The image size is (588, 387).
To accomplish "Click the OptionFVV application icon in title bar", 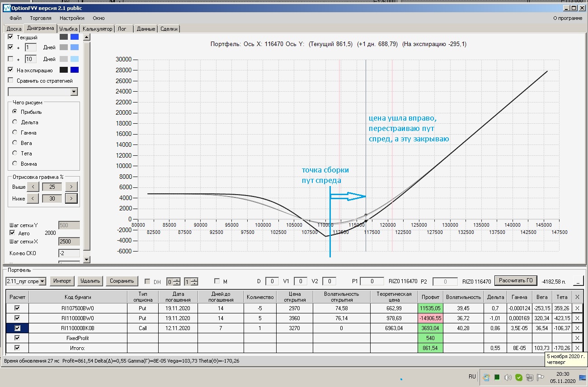I will coord(7,8).
